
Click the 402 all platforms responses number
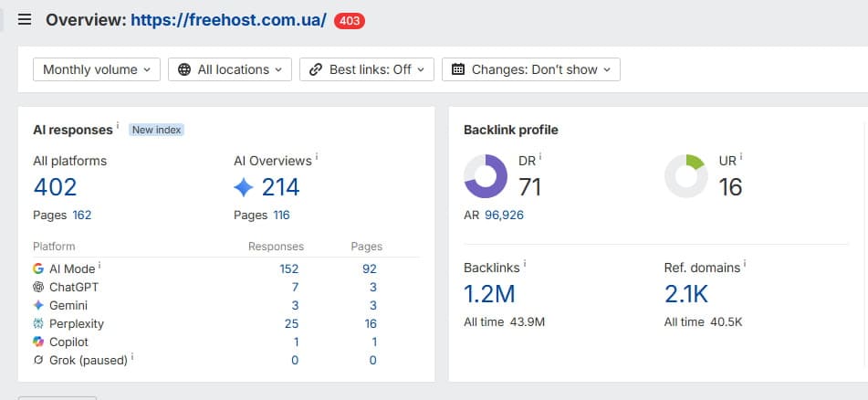point(56,187)
